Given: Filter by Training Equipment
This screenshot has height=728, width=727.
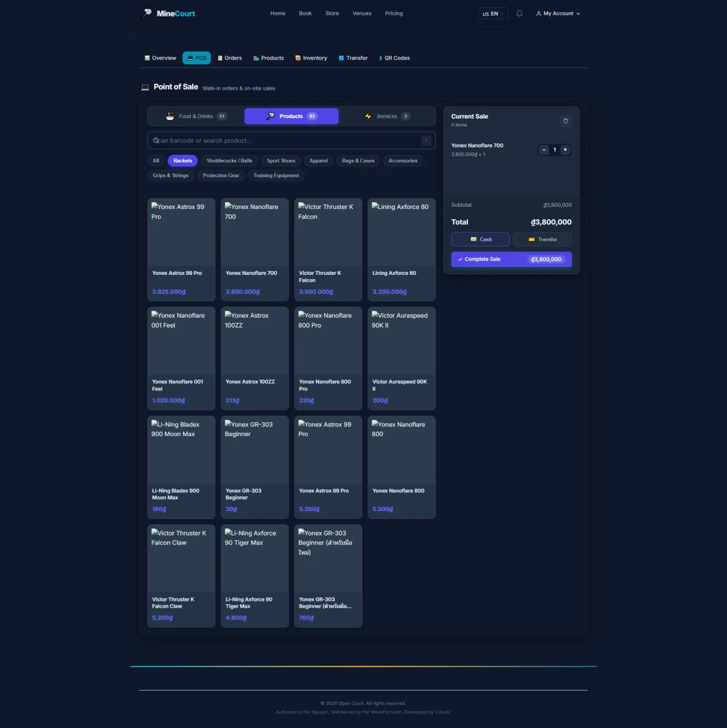Looking at the screenshot, I should point(276,175).
